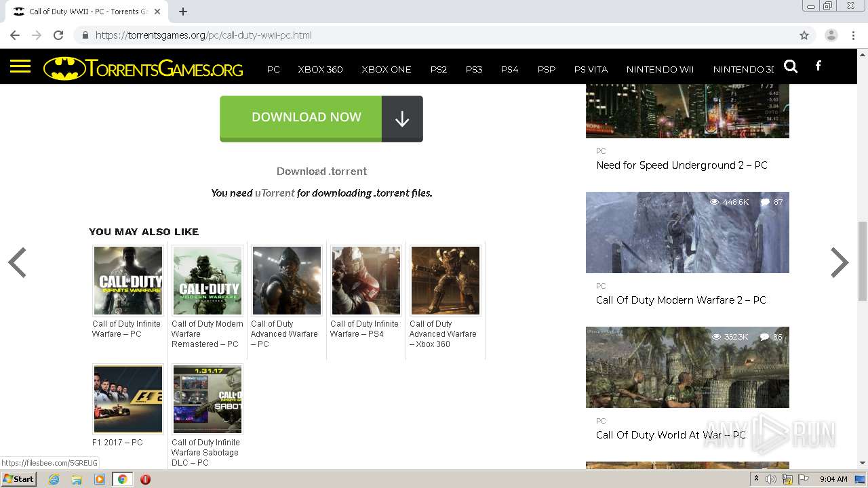Screen dimensions: 868x488
Task: Select NINTENDO WII in navigation menu
Action: pos(660,69)
